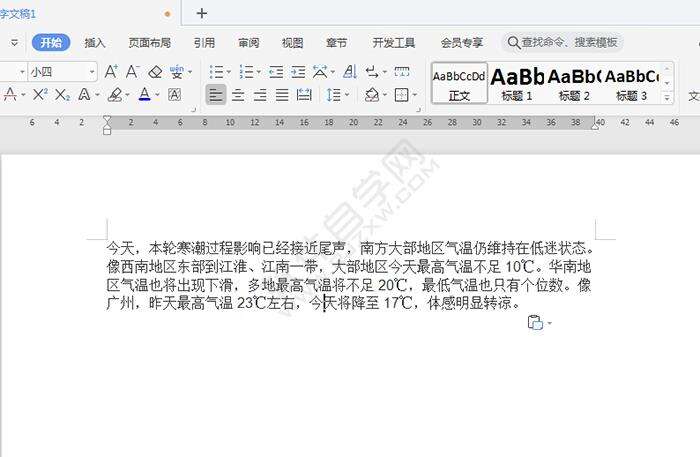Open the 会员专享 tab

click(x=462, y=42)
